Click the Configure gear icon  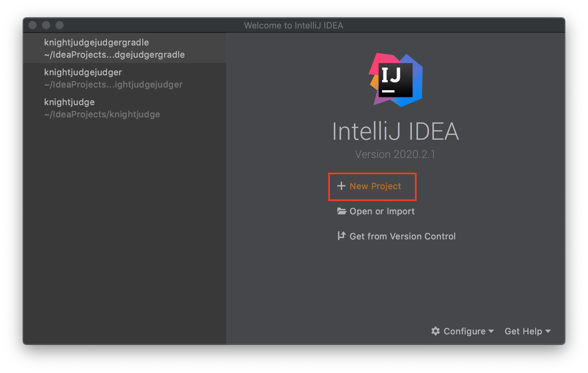point(436,331)
